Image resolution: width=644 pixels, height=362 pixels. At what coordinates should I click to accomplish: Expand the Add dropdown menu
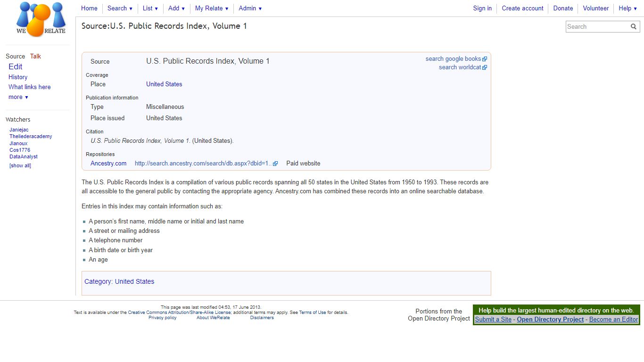176,8
